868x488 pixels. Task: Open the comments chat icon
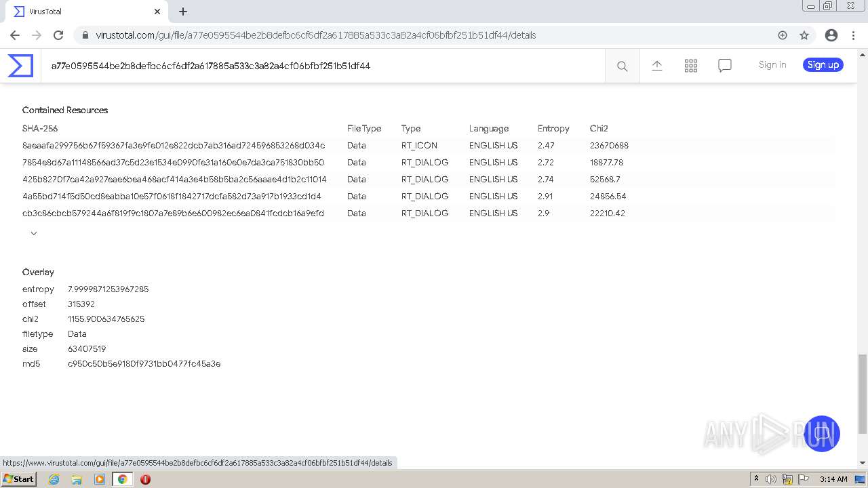point(725,66)
